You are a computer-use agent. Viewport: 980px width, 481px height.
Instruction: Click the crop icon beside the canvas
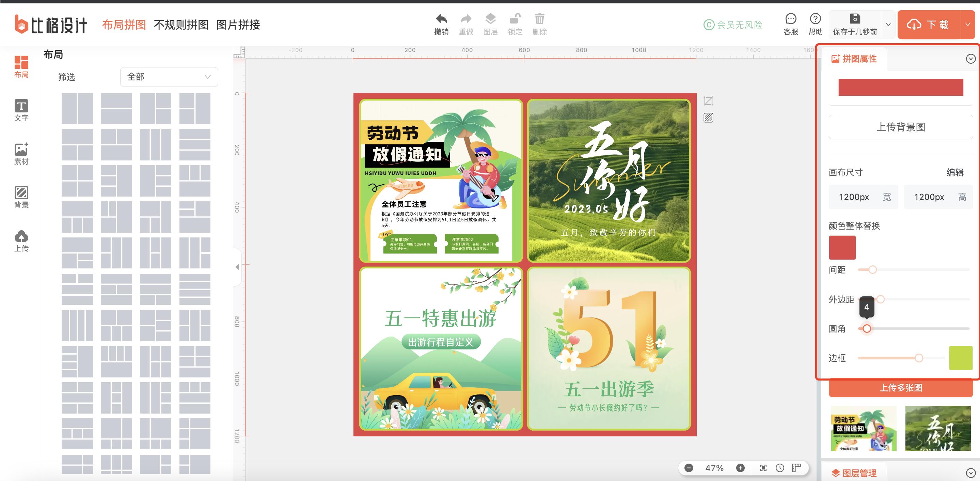[708, 101]
